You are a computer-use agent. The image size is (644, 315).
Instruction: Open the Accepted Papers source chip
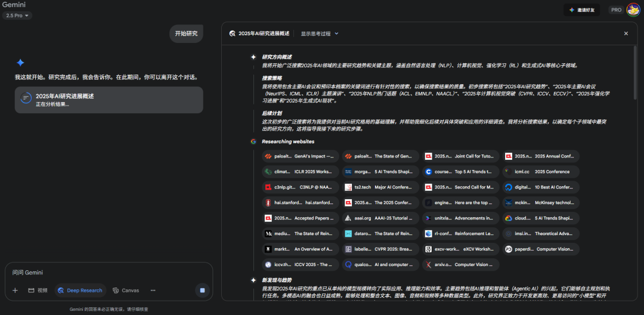[x=300, y=218]
